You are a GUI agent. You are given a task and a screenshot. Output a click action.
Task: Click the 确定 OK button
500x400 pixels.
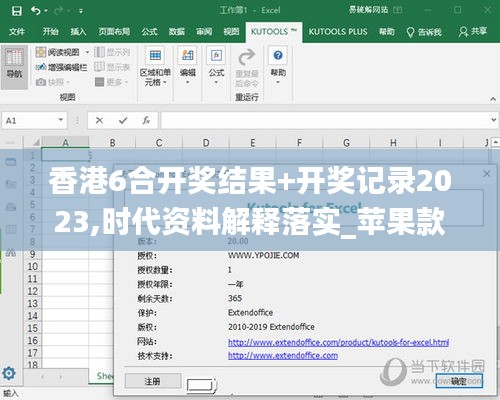pos(459,381)
